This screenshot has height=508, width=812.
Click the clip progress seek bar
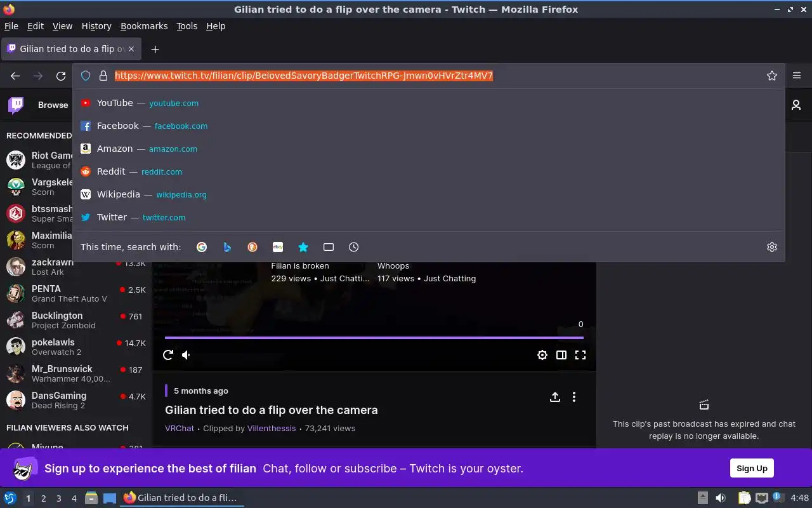374,338
